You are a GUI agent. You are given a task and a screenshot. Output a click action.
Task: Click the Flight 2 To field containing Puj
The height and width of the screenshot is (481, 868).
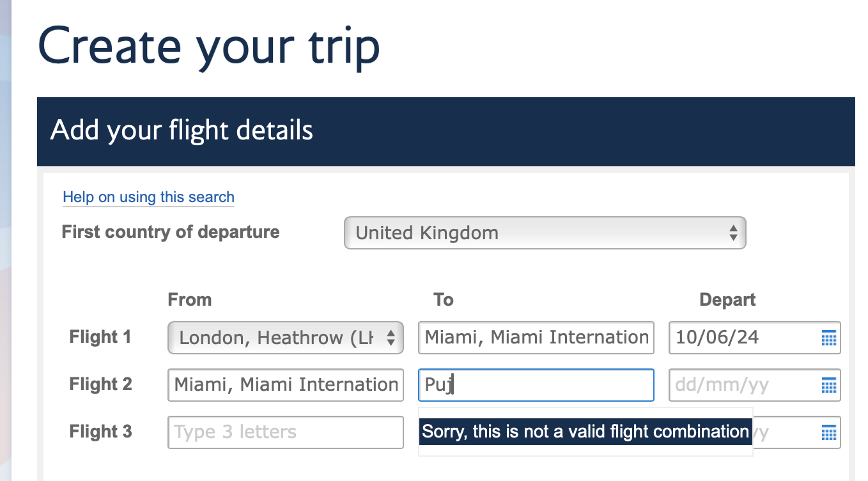click(536, 385)
